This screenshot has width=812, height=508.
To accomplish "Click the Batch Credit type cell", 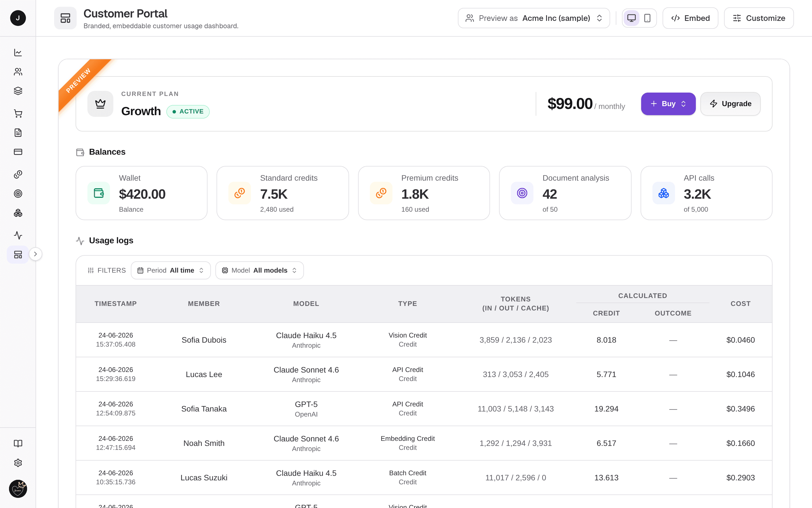I will coord(407,478).
